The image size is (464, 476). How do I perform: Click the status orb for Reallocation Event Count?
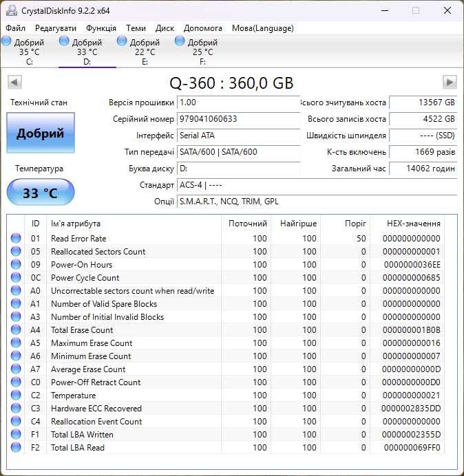pos(16,421)
